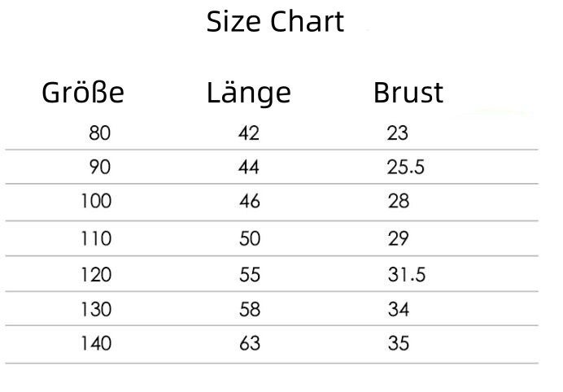The image size is (563, 392).
Task: Click the size 130 row label
Action: [x=96, y=309]
